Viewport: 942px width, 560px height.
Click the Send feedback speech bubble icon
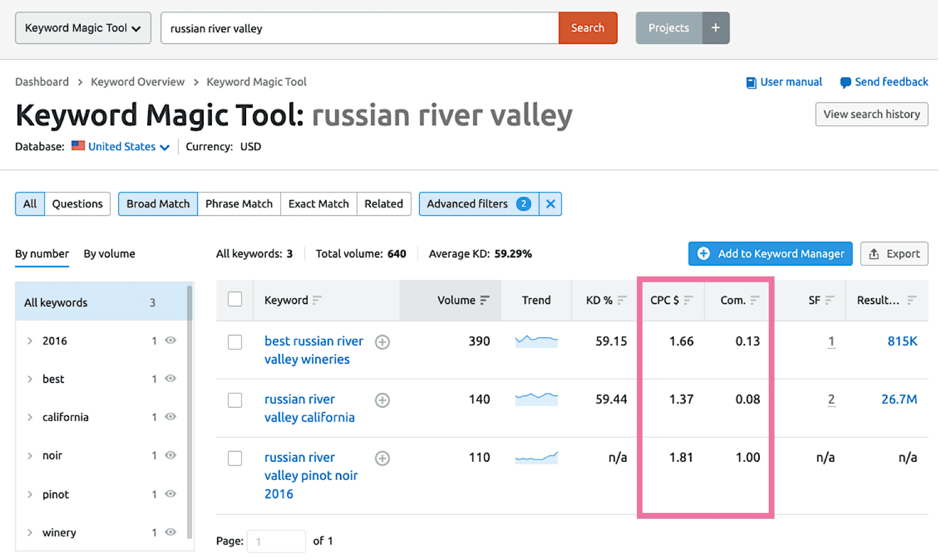[845, 81]
